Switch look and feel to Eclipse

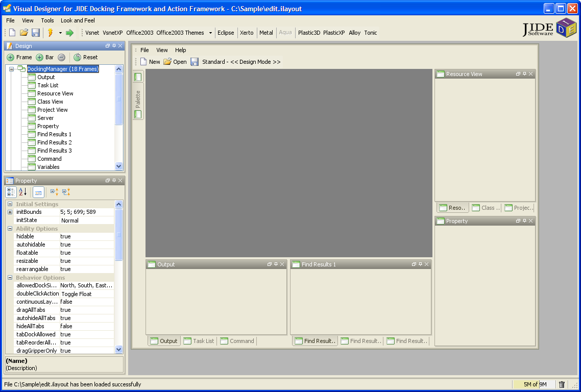[x=226, y=33]
